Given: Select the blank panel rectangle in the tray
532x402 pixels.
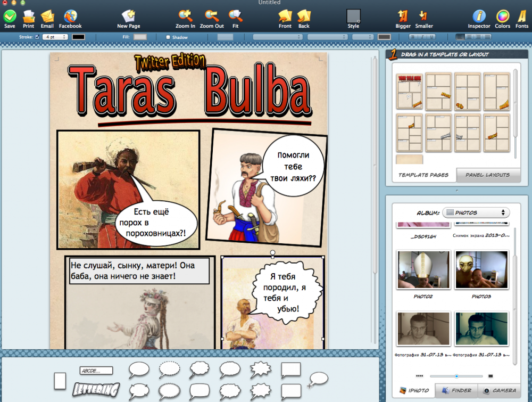Looking at the screenshot, I should pyautogui.click(x=60, y=381).
